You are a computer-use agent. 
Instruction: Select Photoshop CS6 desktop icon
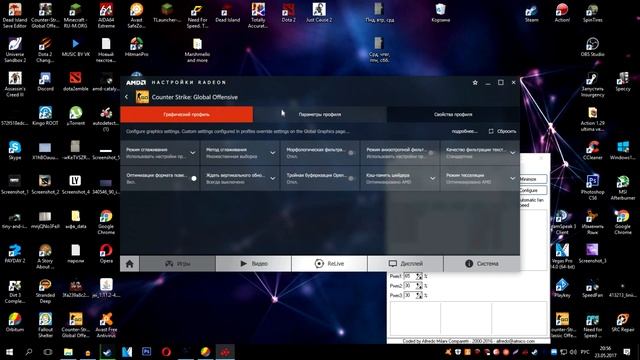click(x=592, y=188)
